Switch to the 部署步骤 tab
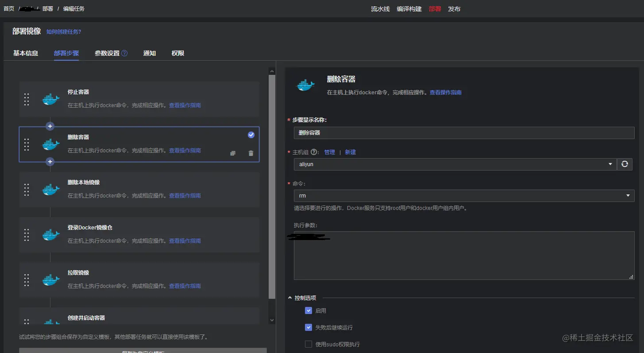 coord(66,53)
